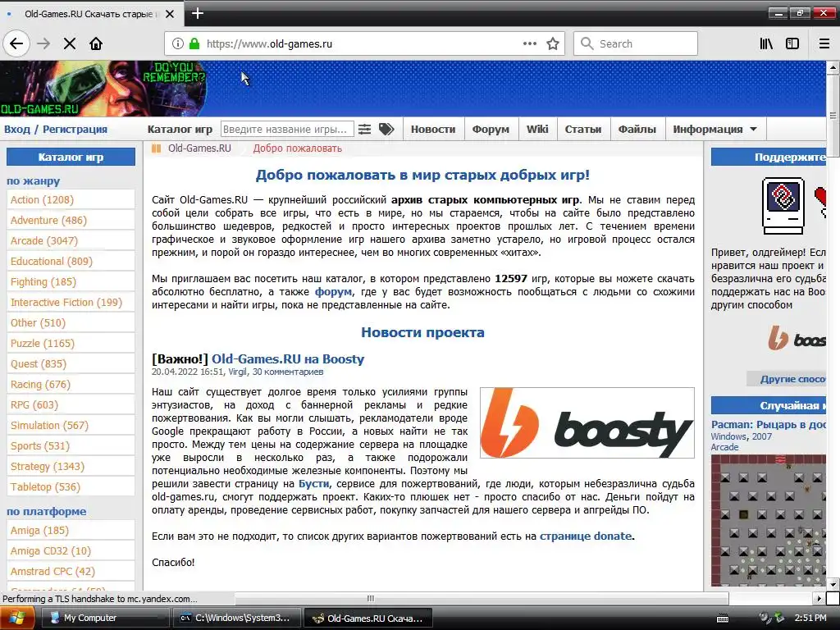Open the Файлы menu item
The width and height of the screenshot is (840, 630).
tap(637, 129)
